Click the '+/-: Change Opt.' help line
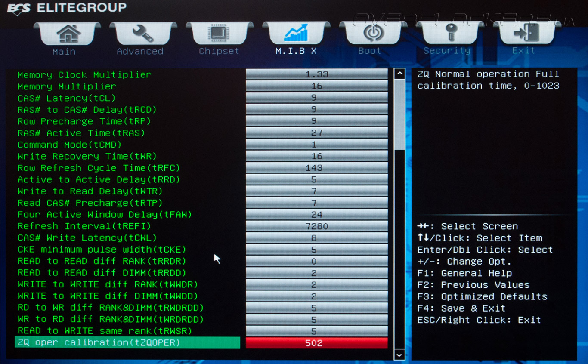Image resolution: width=588 pixels, height=364 pixels. coord(464,261)
